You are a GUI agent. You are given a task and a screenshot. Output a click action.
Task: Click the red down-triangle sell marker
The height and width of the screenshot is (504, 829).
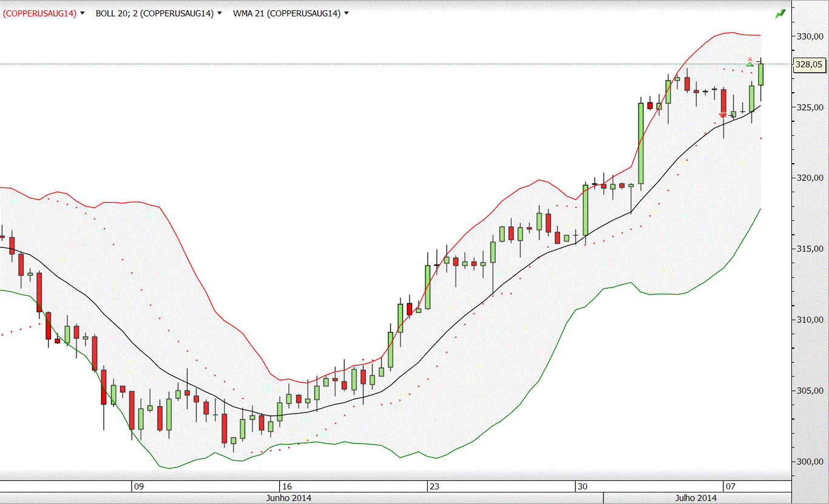pos(722,115)
